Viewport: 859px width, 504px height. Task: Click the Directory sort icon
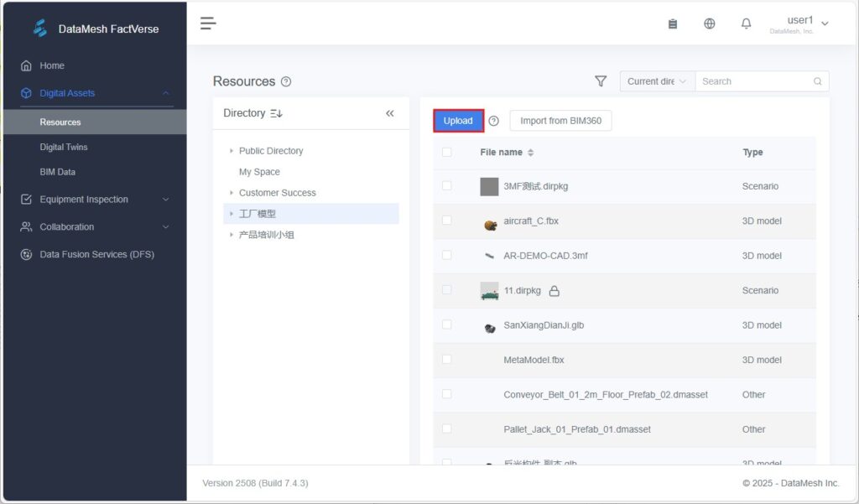point(277,113)
